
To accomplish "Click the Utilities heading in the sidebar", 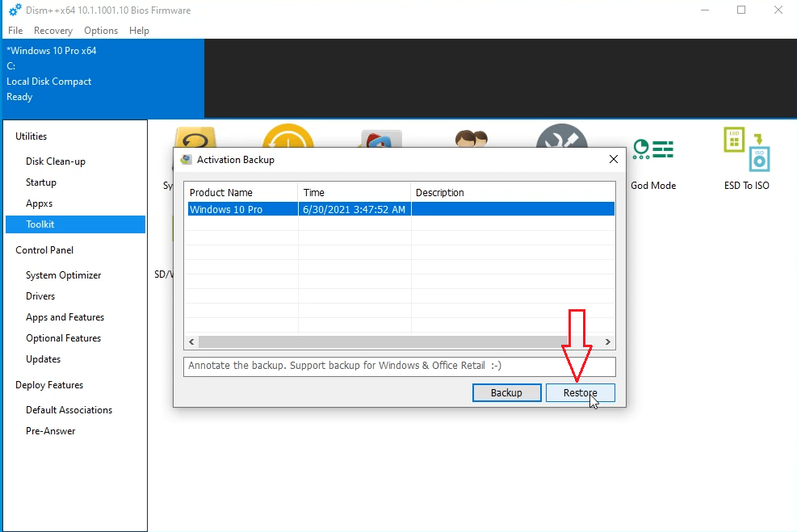I will coord(31,136).
